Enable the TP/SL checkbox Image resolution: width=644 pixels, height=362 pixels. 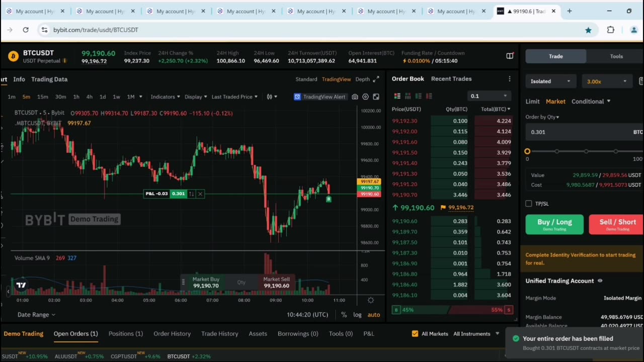coord(529,204)
